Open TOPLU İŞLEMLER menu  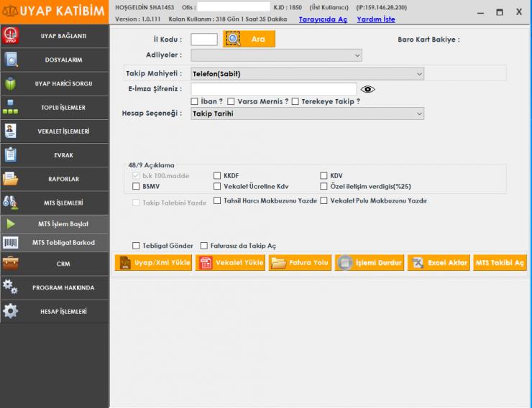pos(55,108)
